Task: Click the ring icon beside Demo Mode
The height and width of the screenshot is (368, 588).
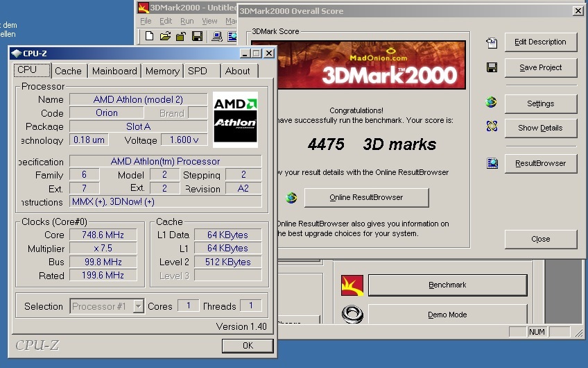Action: [x=352, y=314]
